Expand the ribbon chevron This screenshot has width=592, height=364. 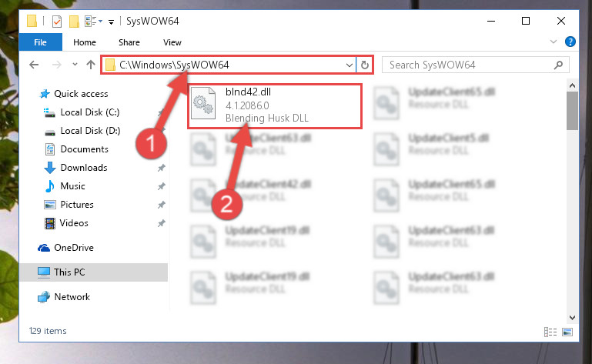coord(554,42)
